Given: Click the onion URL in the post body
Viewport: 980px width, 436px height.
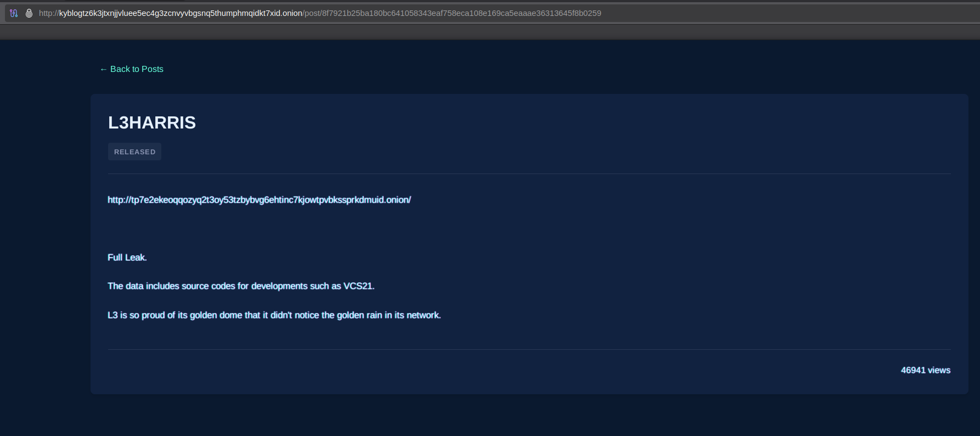Looking at the screenshot, I should coord(259,200).
